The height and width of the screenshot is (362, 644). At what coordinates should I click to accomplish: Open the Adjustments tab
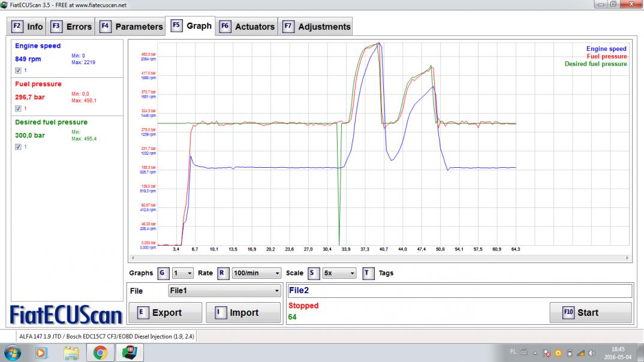click(315, 27)
